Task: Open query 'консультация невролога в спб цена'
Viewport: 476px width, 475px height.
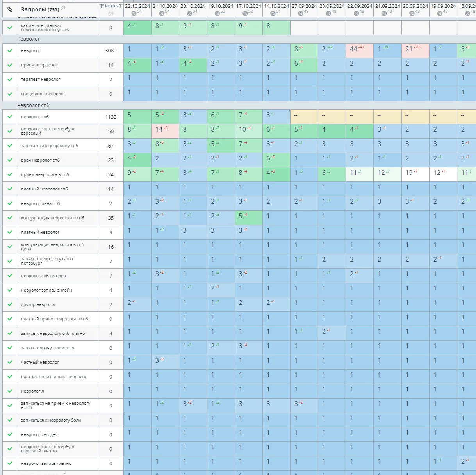Action: 52,247
